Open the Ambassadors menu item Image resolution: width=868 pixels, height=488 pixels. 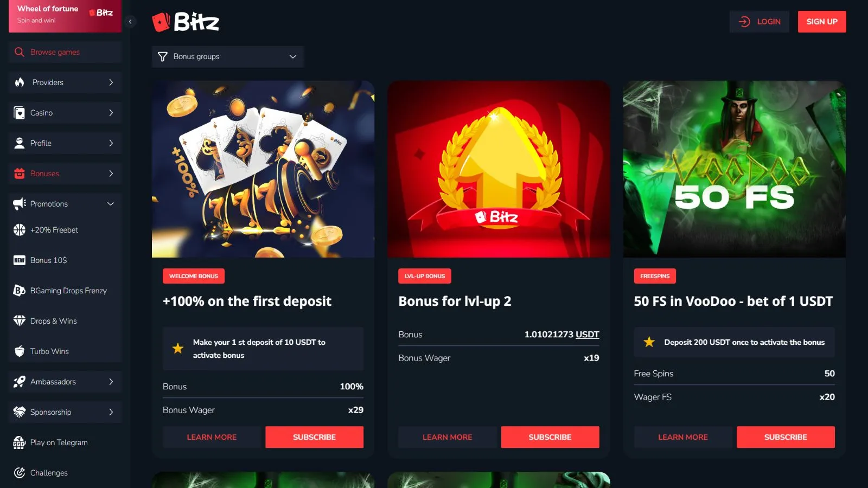[x=65, y=382]
